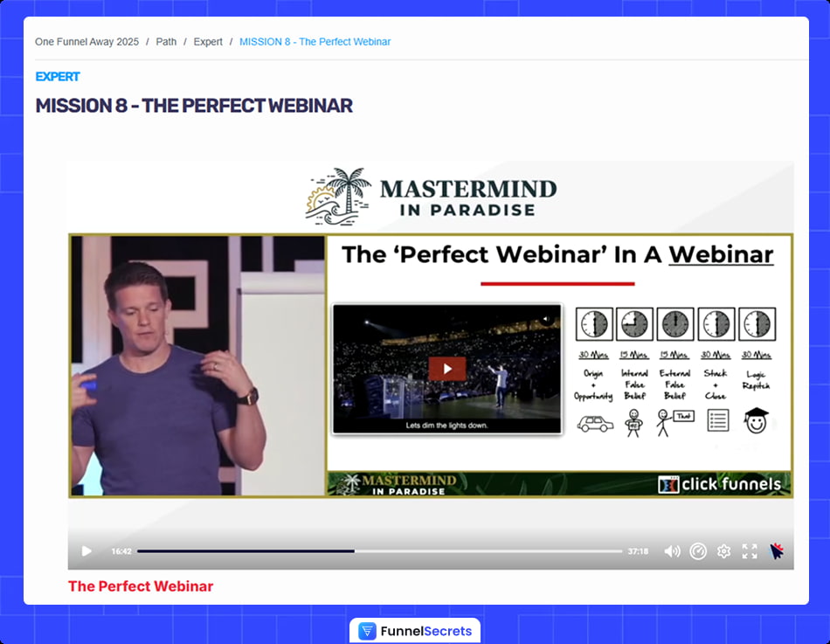
Task: Seek forward on the video progress bar
Action: (481, 551)
